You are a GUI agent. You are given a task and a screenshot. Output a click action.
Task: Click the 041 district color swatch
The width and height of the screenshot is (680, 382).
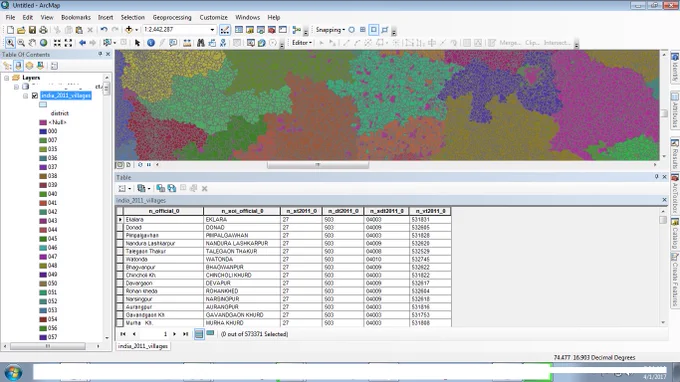43,203
